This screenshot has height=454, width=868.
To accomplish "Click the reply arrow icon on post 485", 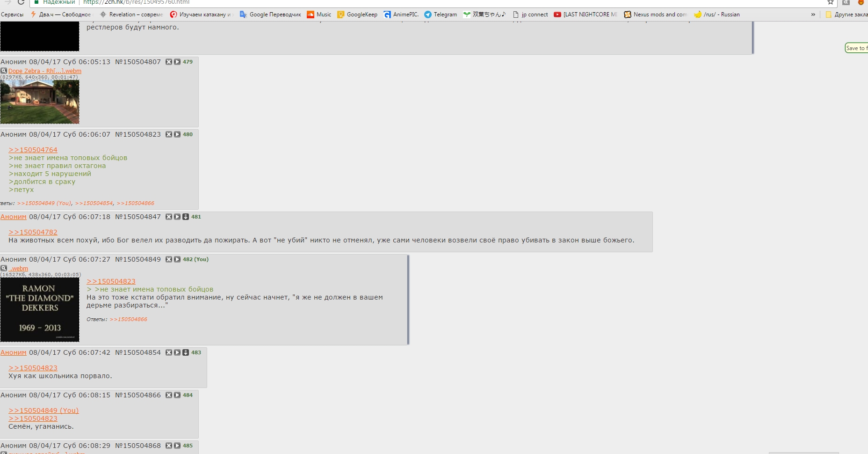I will point(177,446).
